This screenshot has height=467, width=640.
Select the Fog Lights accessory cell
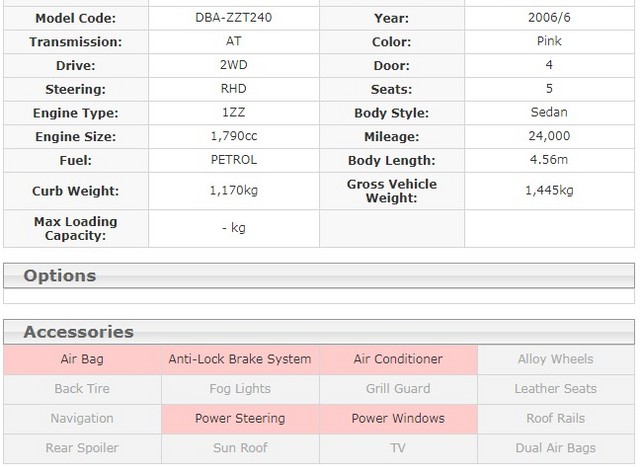click(240, 389)
